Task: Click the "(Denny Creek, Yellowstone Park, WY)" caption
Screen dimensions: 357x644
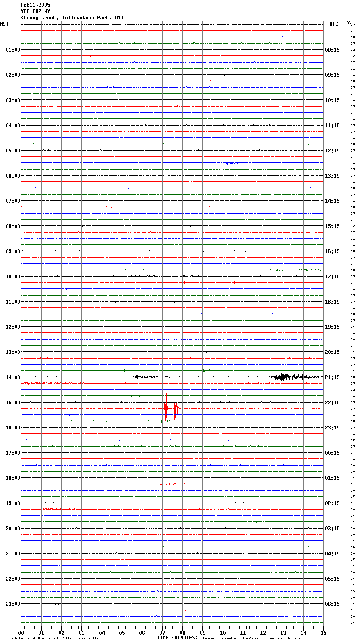Action: point(72,18)
